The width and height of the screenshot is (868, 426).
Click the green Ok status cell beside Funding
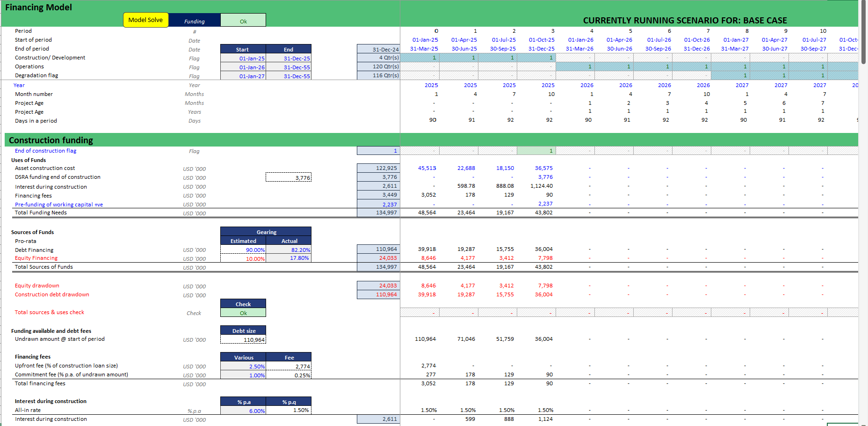pyautogui.click(x=243, y=21)
